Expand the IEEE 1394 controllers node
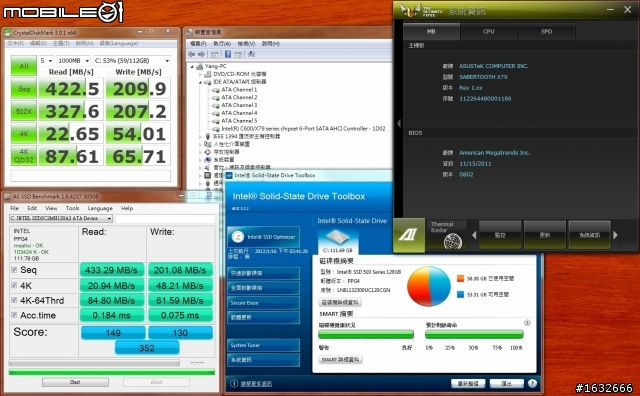This screenshot has width=640, height=396. tap(200, 136)
